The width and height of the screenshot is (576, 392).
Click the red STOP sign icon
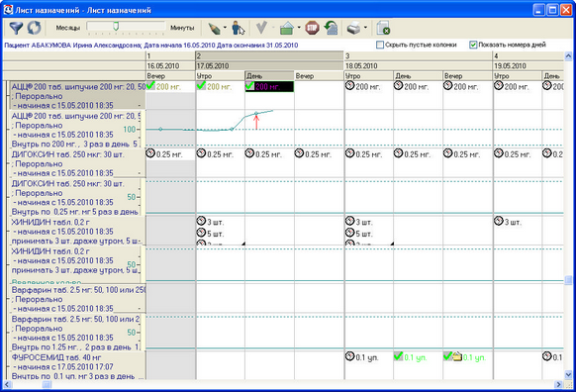[312, 28]
